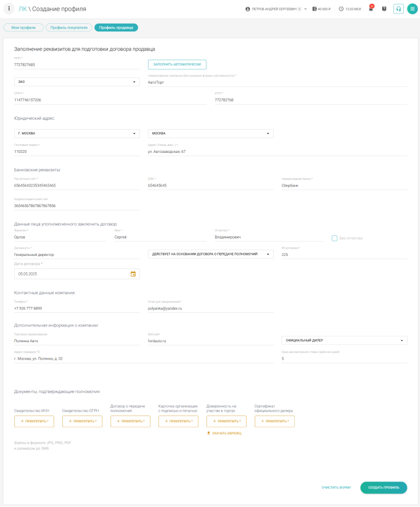Open the green apps grid icon
The width and height of the screenshot is (420, 507).
412,9
